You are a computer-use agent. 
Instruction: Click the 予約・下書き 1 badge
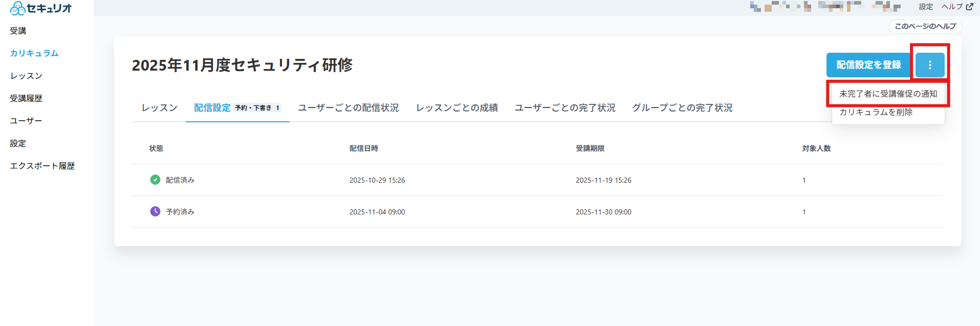tap(257, 108)
